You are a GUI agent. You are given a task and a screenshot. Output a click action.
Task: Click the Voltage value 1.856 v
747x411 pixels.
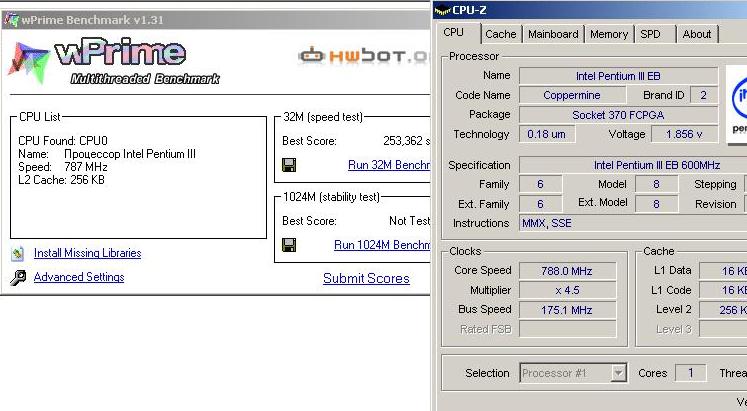pos(684,134)
